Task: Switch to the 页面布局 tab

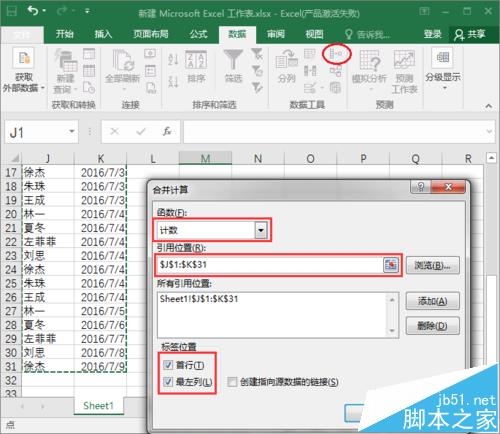Action: click(151, 34)
